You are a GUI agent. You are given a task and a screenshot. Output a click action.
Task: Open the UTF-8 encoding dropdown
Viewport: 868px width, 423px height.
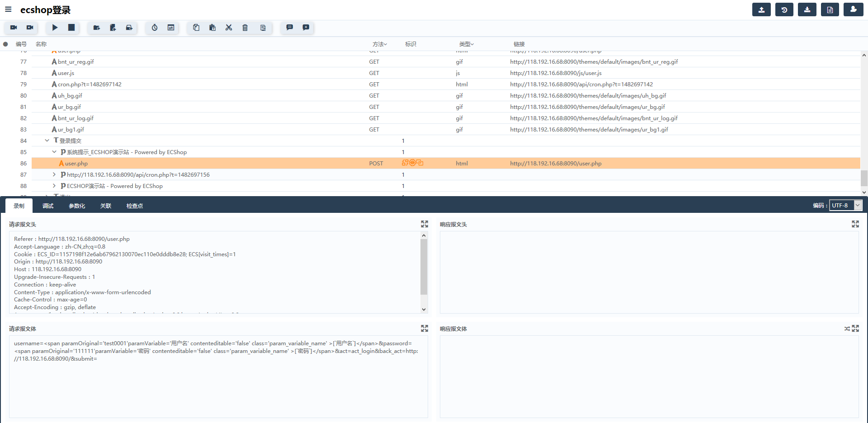(x=846, y=205)
